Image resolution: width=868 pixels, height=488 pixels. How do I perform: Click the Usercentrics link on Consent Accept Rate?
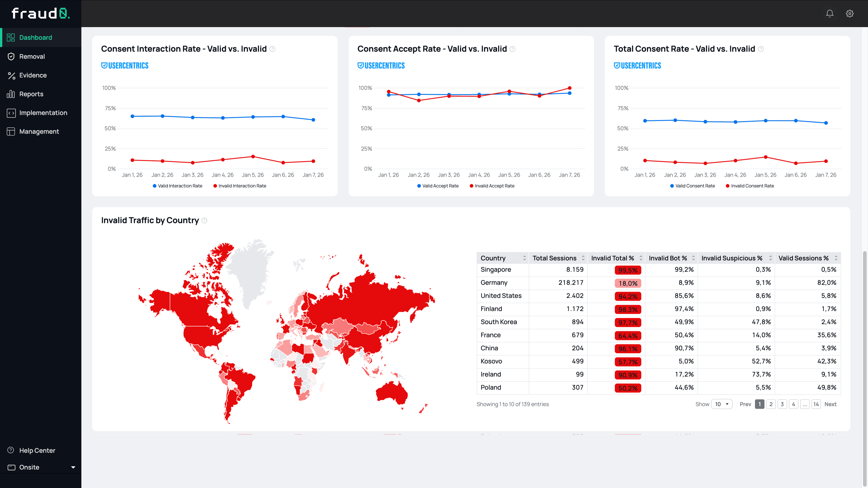tap(381, 65)
